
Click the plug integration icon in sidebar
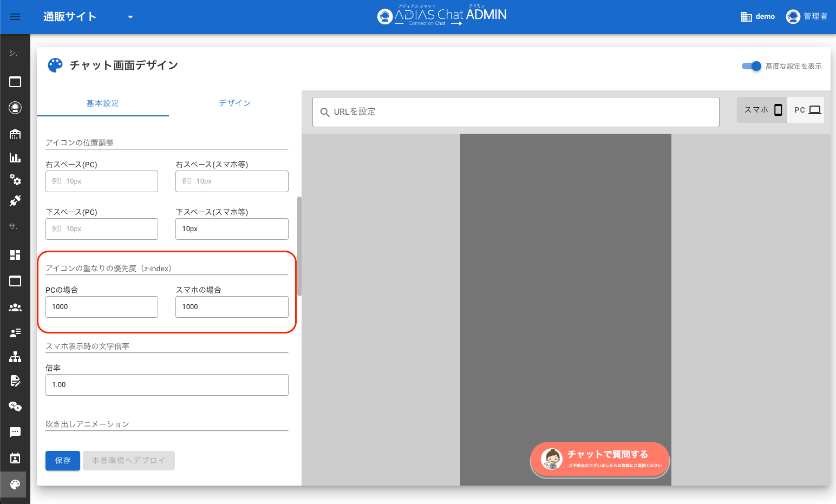(x=15, y=201)
